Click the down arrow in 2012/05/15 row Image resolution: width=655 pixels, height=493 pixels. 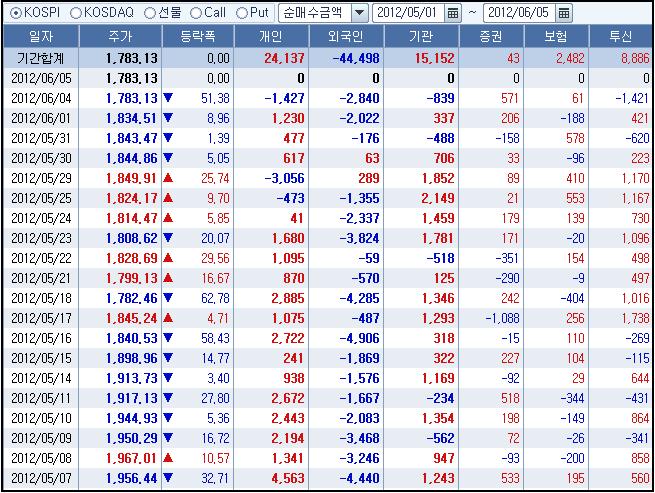(168, 358)
